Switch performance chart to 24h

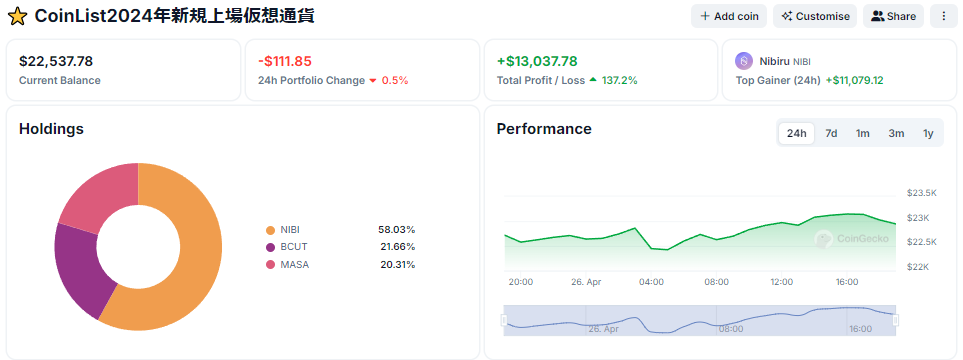pyautogui.click(x=797, y=133)
